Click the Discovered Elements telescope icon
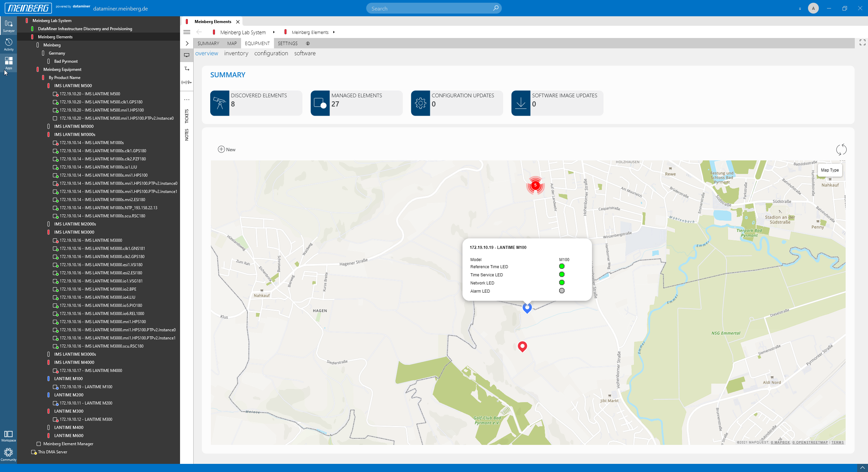868x472 pixels. click(x=220, y=103)
